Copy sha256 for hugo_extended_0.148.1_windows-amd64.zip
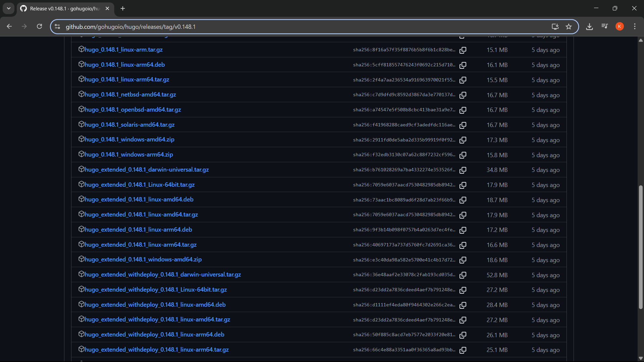The width and height of the screenshot is (644, 362). (463, 260)
